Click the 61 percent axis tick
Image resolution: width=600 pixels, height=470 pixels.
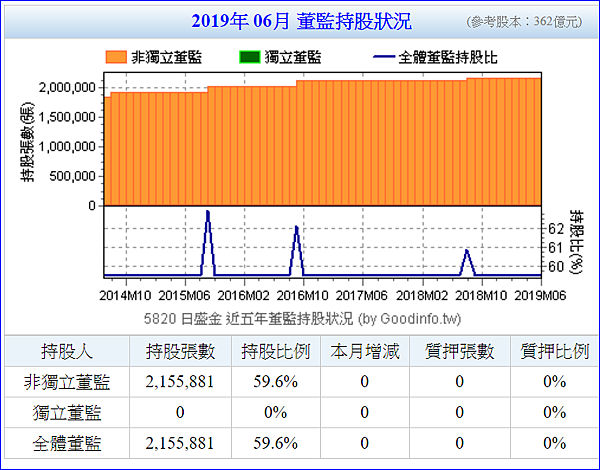tap(556, 248)
